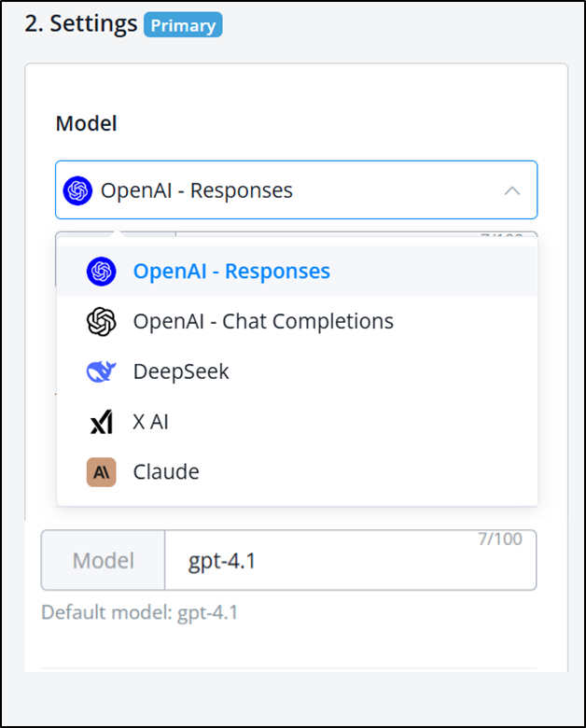Click the Primary badge next to Settings
586x728 pixels.
[183, 24]
